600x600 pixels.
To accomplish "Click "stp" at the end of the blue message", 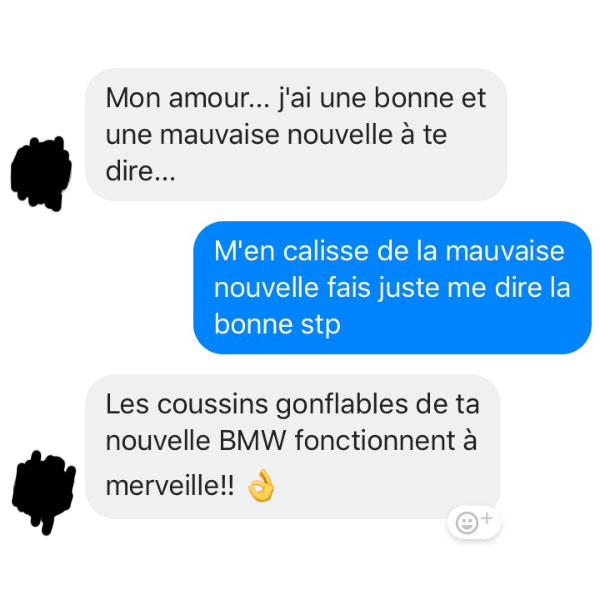I will point(320,325).
